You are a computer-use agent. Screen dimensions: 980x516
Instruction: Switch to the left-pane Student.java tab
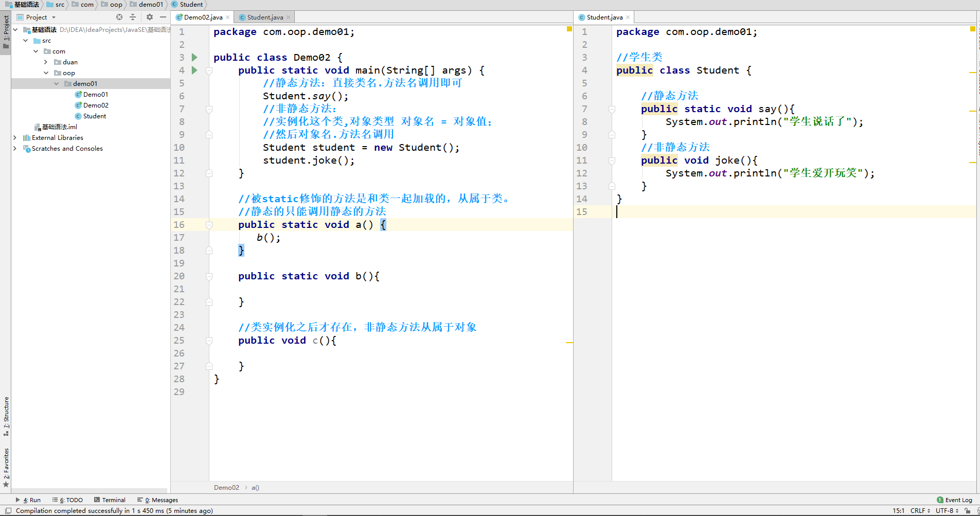pos(264,17)
